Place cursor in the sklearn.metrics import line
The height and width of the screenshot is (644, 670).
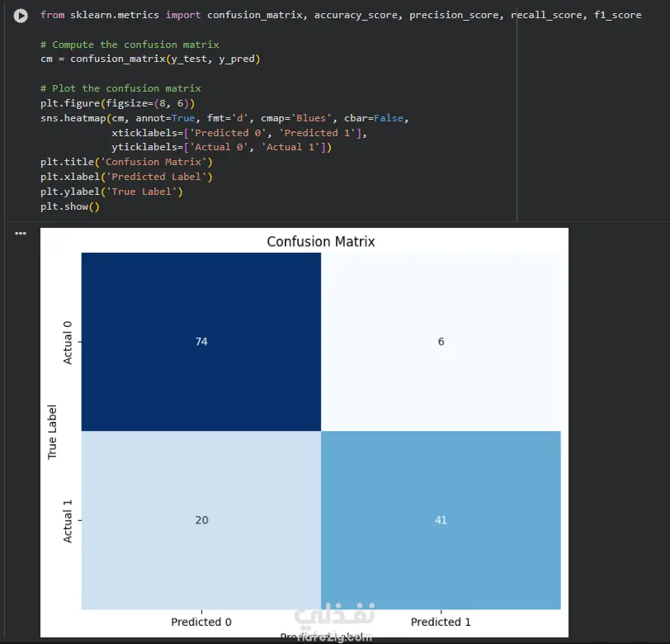(x=341, y=15)
